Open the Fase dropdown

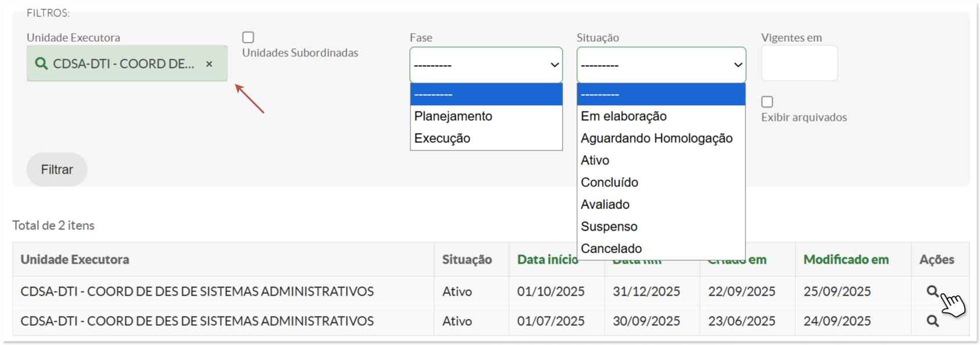(x=486, y=65)
